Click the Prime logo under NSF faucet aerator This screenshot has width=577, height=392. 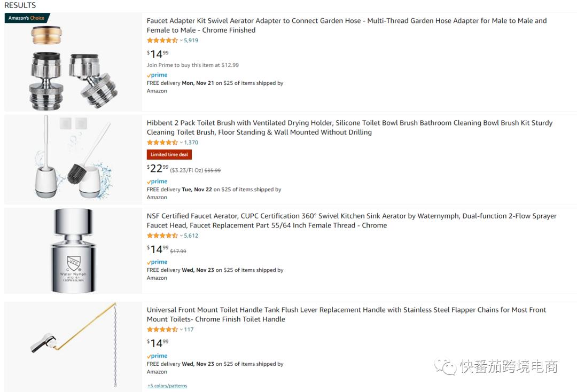(157, 262)
